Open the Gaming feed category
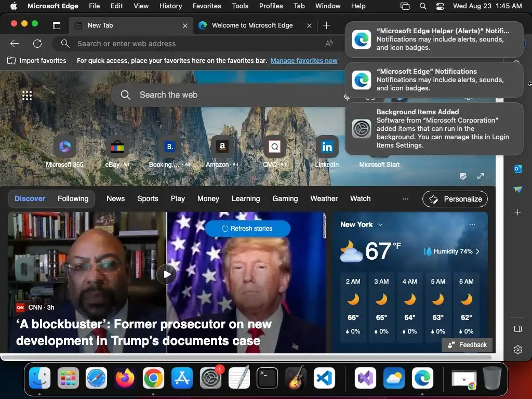 285,199
